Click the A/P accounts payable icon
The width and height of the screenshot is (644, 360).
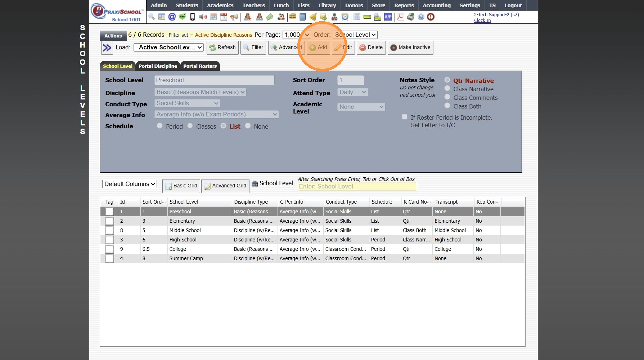(x=388, y=17)
